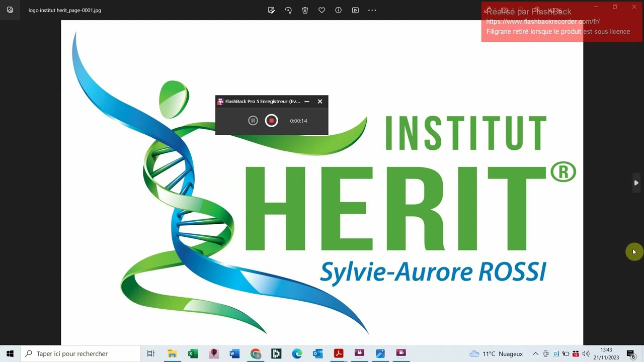This screenshot has width=644, height=362.
Task: Open the See more options menu
Action: (x=372, y=10)
